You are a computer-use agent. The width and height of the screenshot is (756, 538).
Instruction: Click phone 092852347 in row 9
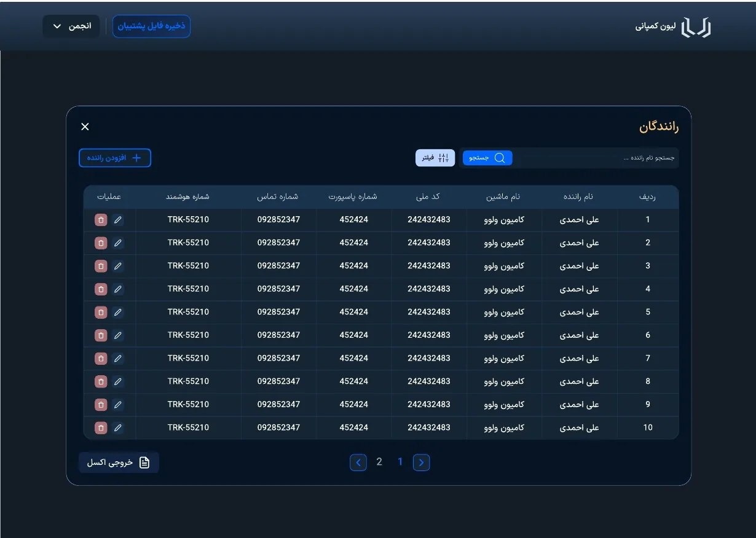(279, 404)
